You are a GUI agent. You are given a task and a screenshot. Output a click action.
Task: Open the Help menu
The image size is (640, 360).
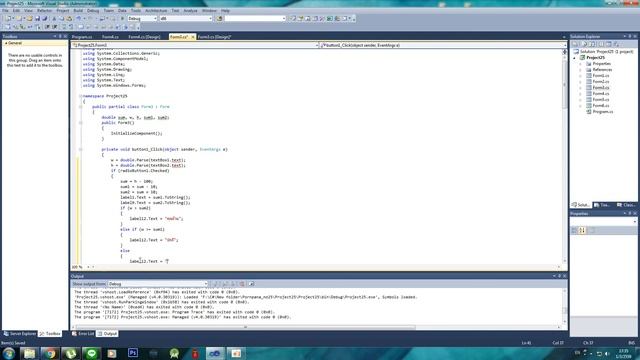tap(225, 11)
